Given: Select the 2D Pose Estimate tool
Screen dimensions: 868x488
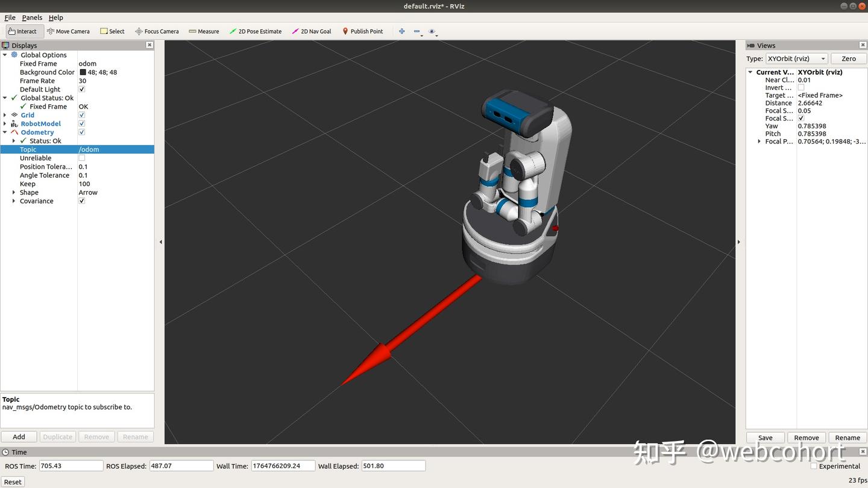Looking at the screenshot, I should pos(256,31).
